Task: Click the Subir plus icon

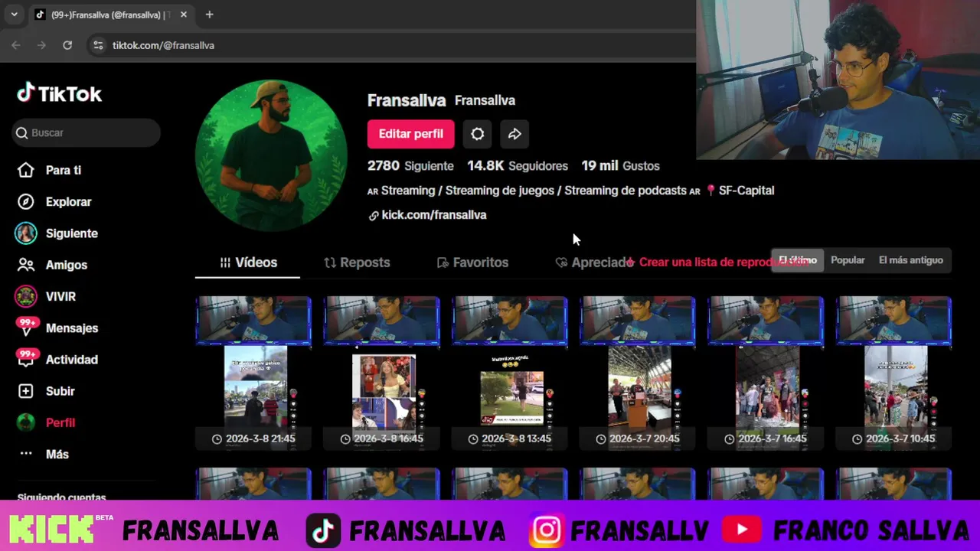Action: (26, 391)
